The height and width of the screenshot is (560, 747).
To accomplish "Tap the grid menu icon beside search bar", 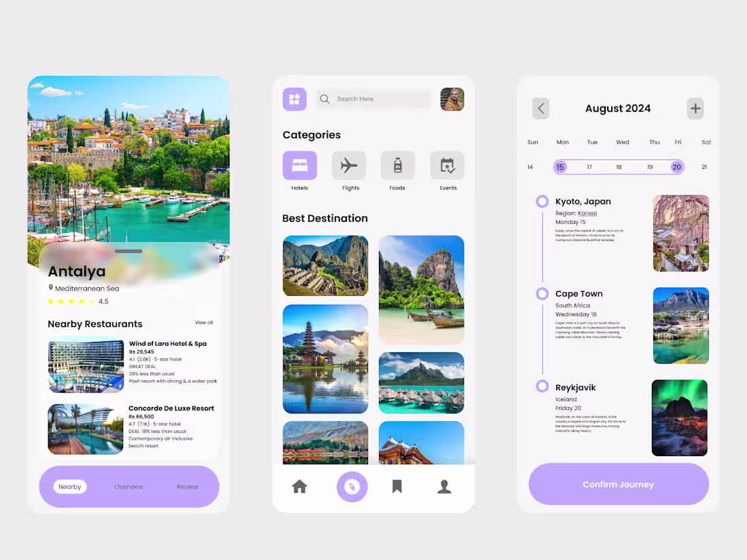I will tap(294, 99).
